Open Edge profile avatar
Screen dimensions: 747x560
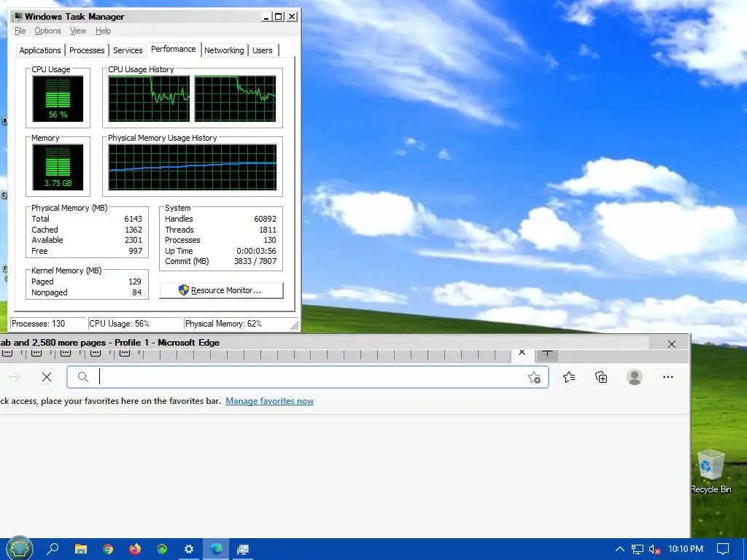(x=634, y=377)
